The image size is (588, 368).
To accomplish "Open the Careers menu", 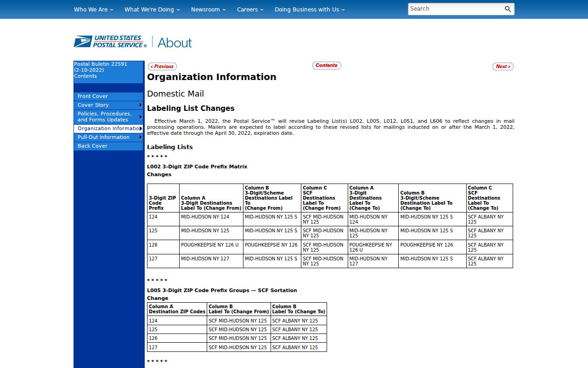I will (x=250, y=9).
